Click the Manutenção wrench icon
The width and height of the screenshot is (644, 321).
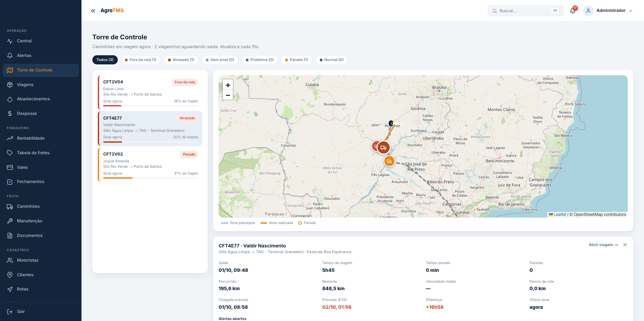[x=10, y=221]
